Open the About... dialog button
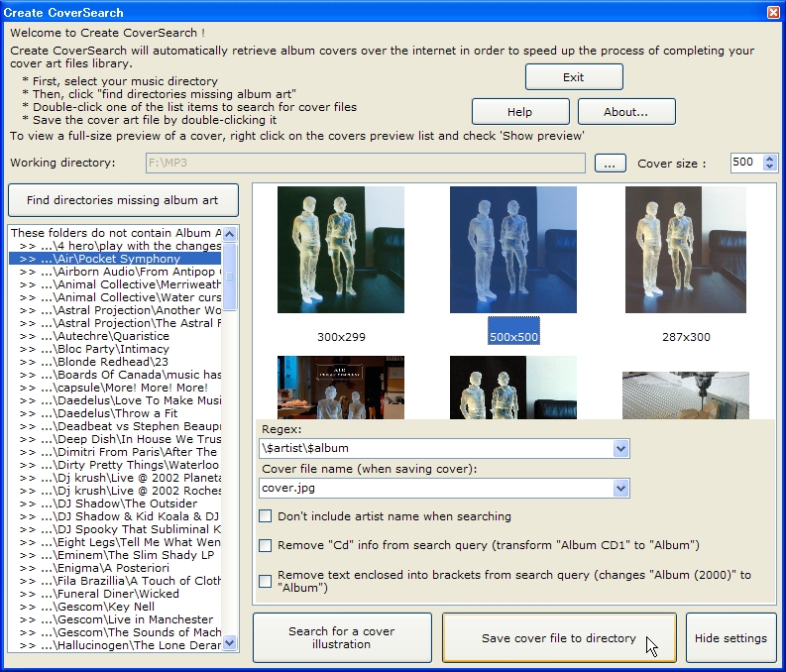This screenshot has width=786, height=672. (626, 112)
